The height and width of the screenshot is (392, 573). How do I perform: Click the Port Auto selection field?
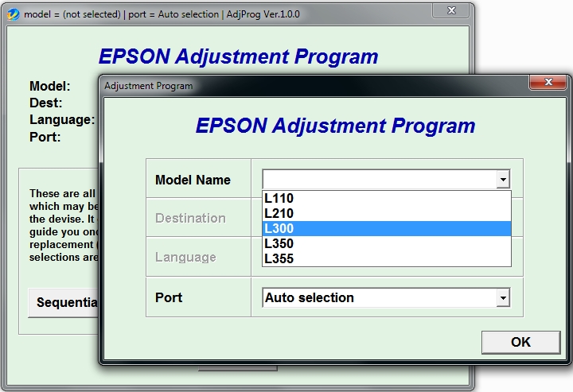pos(386,298)
